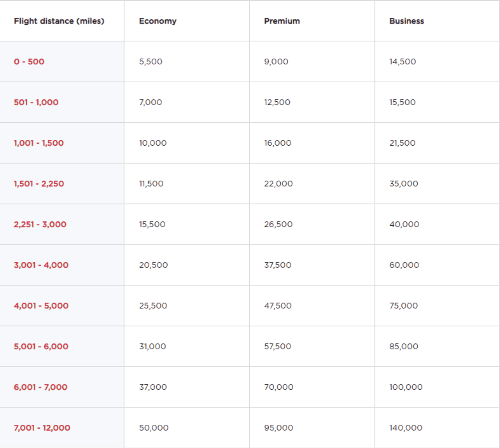Click the 95,000 Premium value

pyautogui.click(x=279, y=428)
